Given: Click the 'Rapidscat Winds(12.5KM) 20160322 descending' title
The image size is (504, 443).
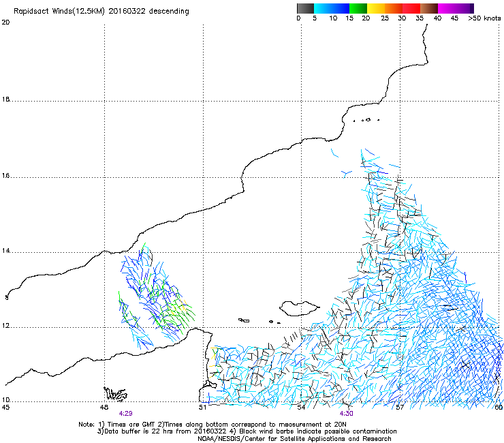Looking at the screenshot, I should pos(101,12).
